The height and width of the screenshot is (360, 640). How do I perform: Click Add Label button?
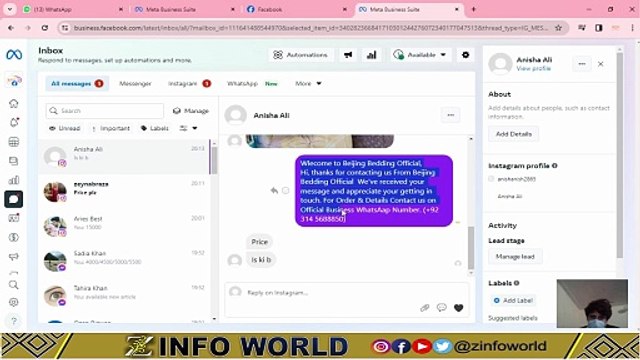pyautogui.click(x=513, y=300)
